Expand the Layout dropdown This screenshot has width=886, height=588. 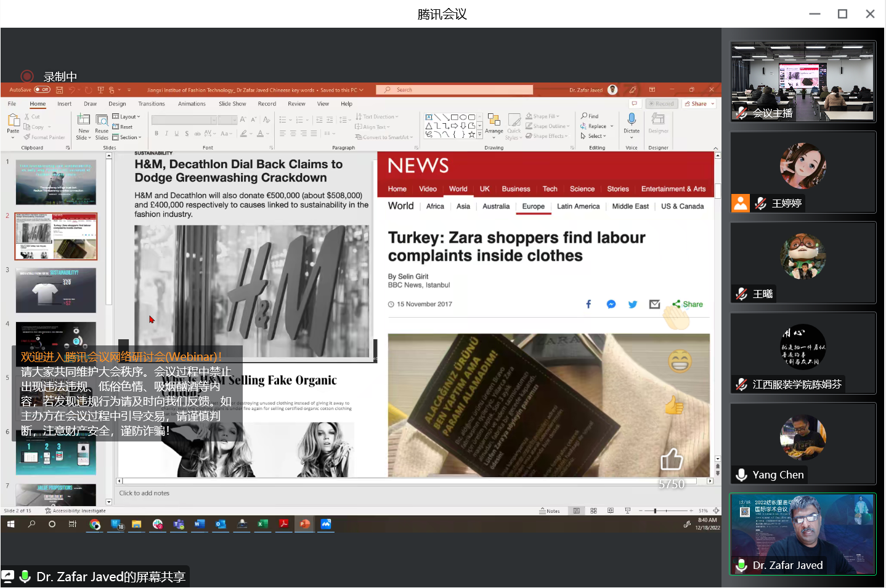127,116
